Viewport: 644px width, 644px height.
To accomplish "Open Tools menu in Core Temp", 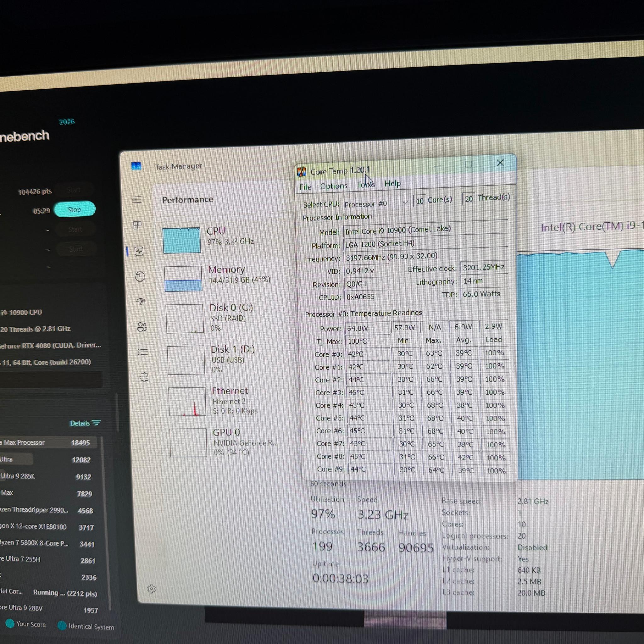I will click(366, 184).
